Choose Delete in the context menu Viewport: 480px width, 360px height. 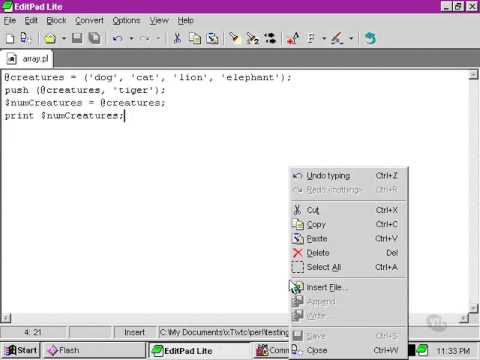click(348, 253)
